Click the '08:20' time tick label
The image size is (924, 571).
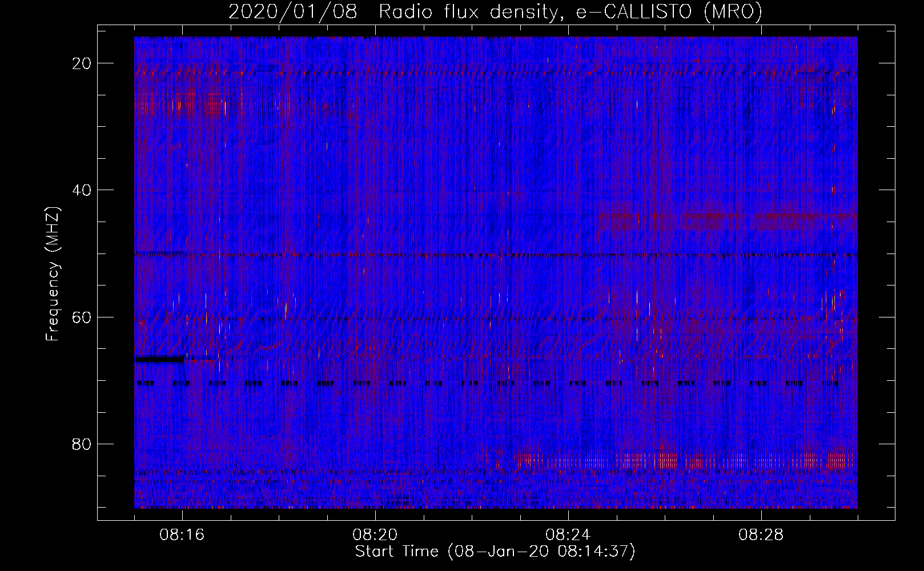click(375, 534)
